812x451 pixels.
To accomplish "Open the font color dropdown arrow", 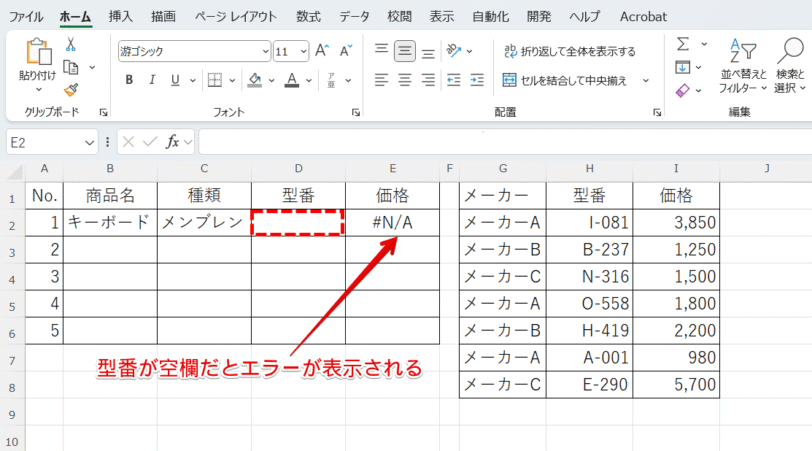I will 309,80.
